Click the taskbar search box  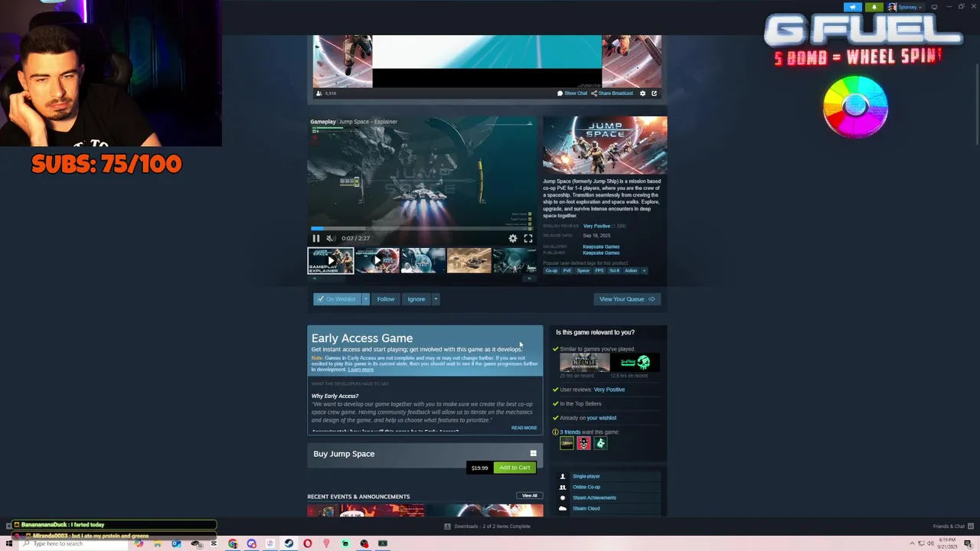point(73,543)
